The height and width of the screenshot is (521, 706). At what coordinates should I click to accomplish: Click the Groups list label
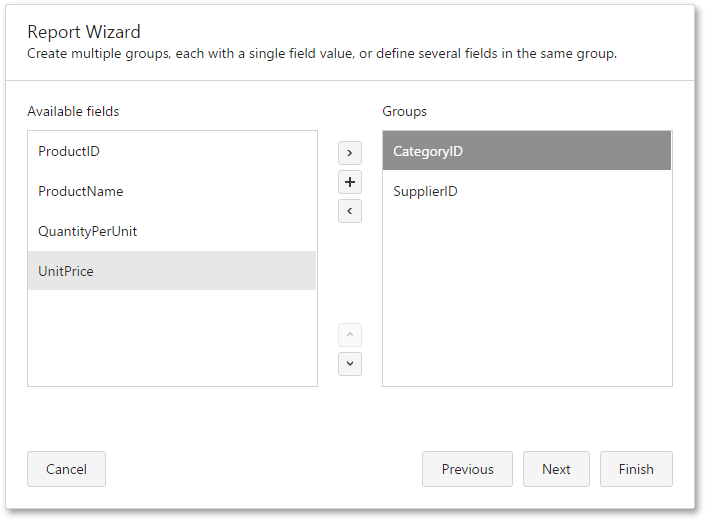[x=404, y=112]
